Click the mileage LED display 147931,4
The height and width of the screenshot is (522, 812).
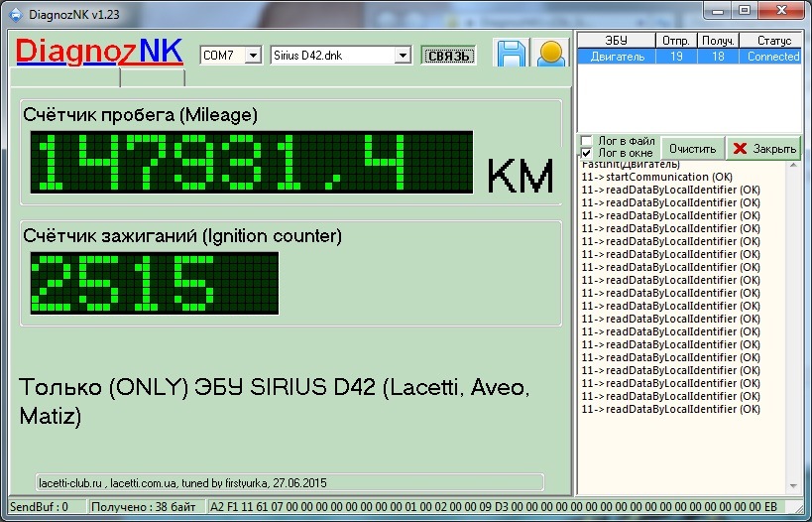pos(252,162)
